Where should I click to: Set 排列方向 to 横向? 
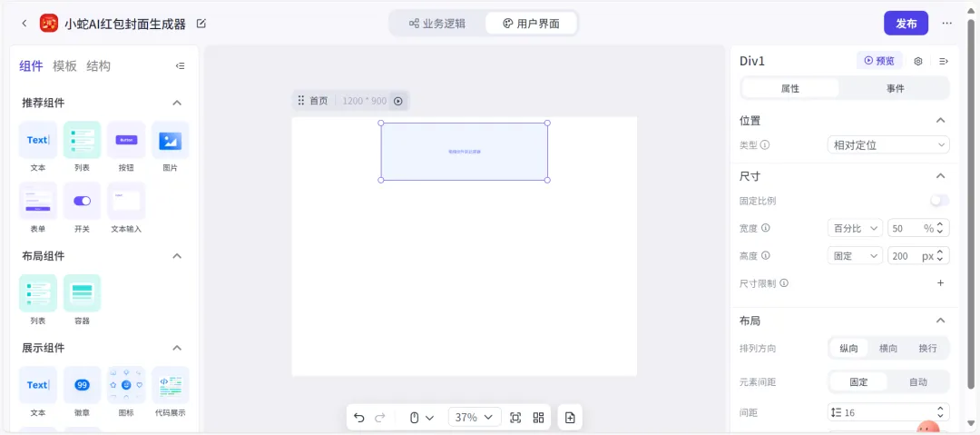tap(888, 348)
